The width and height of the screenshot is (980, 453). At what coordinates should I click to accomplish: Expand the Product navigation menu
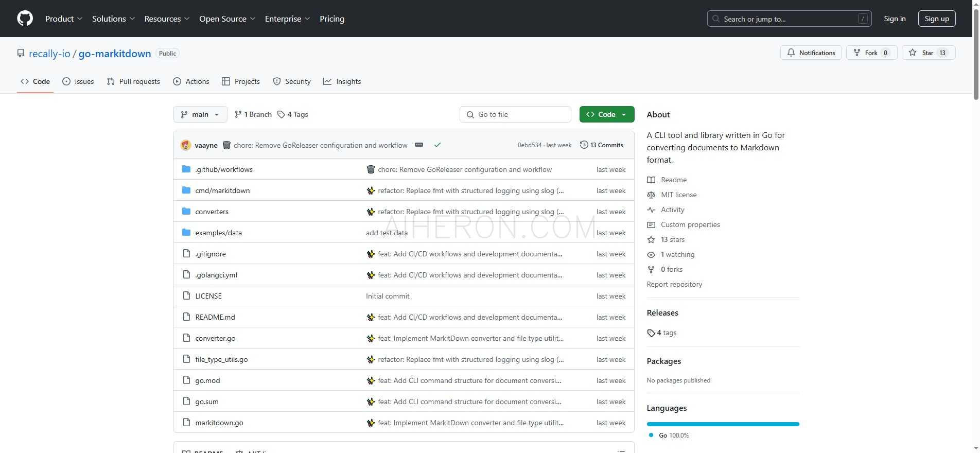pos(63,19)
